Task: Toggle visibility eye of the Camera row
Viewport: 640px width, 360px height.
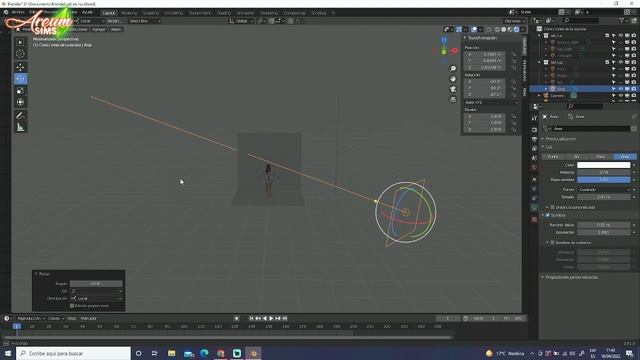Action: [621, 96]
